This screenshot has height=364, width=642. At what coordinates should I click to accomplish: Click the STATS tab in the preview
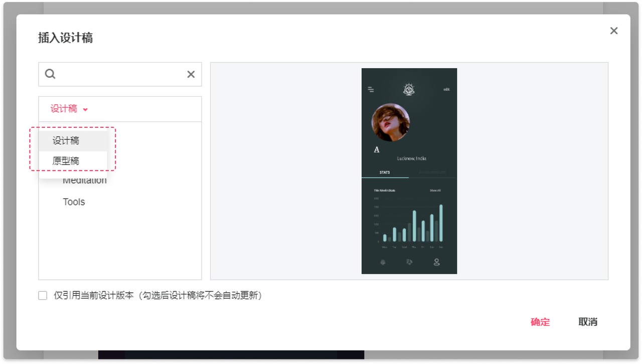(x=385, y=172)
